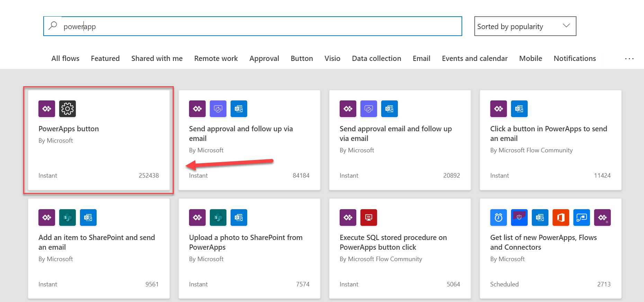
Task: Click PowerApps icon on 'Execute SQL stored procedure' card
Action: 348,217
